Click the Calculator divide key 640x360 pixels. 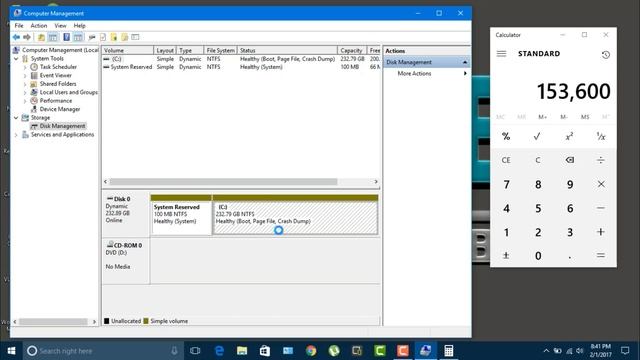[601, 160]
